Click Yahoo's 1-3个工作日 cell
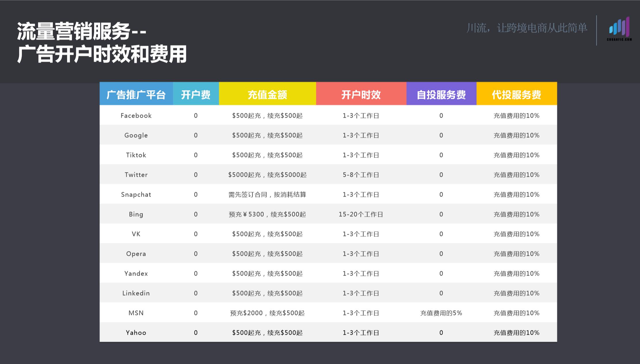 [361, 333]
